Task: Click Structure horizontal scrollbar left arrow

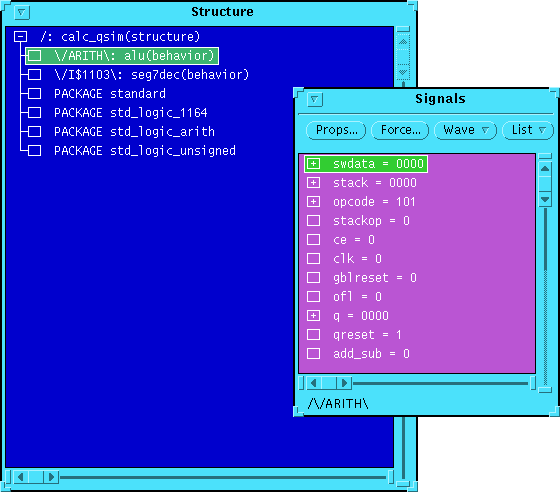Action: click(20, 477)
